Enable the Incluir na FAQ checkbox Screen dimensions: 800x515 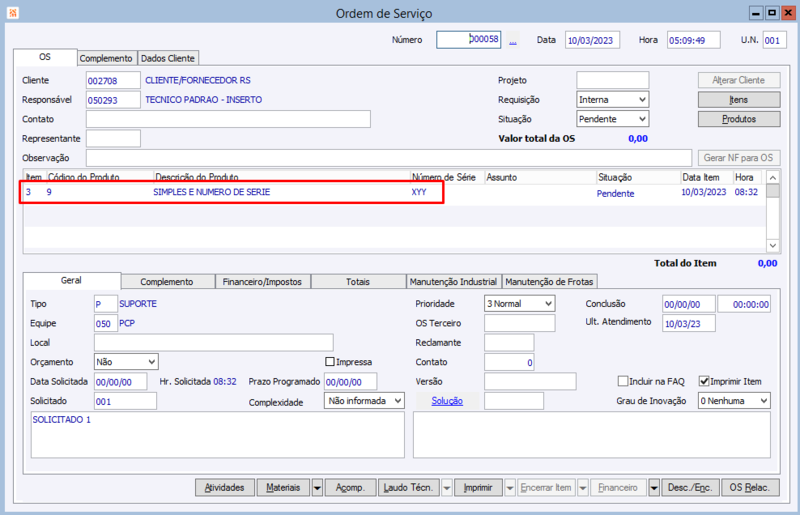coord(622,381)
